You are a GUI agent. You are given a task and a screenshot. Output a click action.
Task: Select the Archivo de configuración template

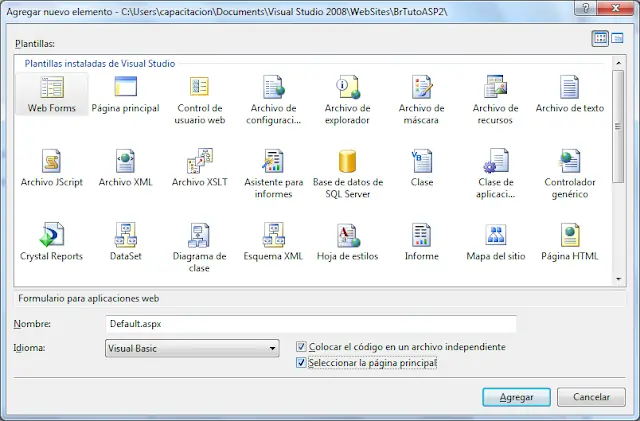pyautogui.click(x=273, y=100)
